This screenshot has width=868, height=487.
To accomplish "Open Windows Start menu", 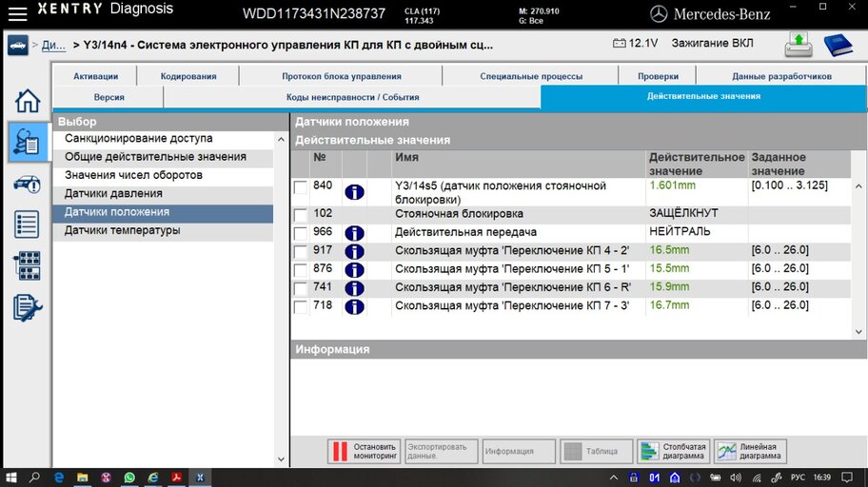I will click(10, 477).
